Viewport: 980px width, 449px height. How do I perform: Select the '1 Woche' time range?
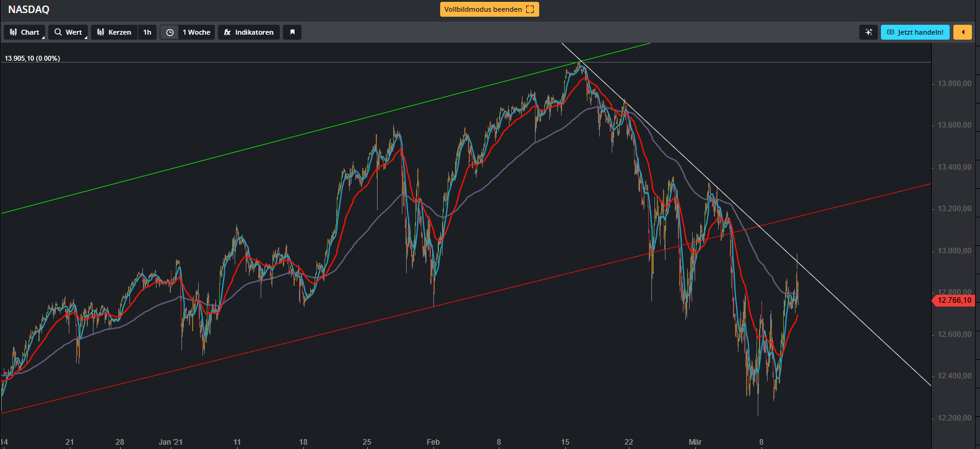coord(197,32)
